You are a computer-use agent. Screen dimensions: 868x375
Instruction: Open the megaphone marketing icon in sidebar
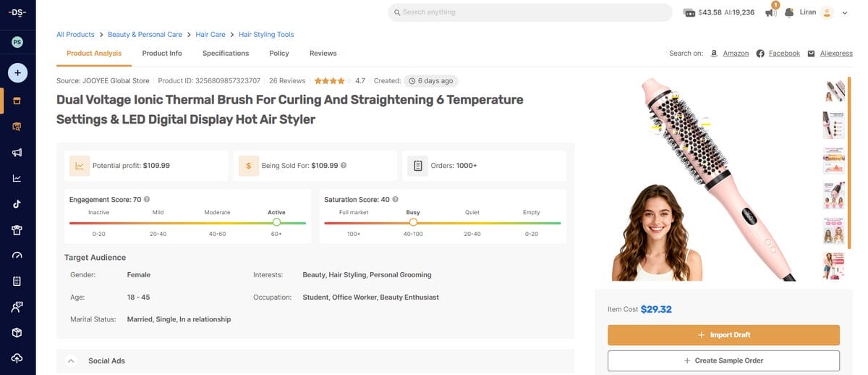17,153
